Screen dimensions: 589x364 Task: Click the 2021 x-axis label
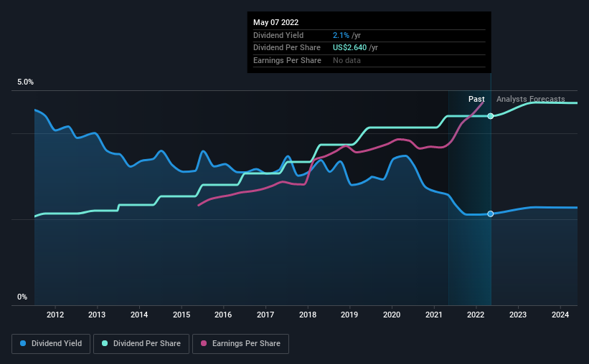pyautogui.click(x=434, y=315)
